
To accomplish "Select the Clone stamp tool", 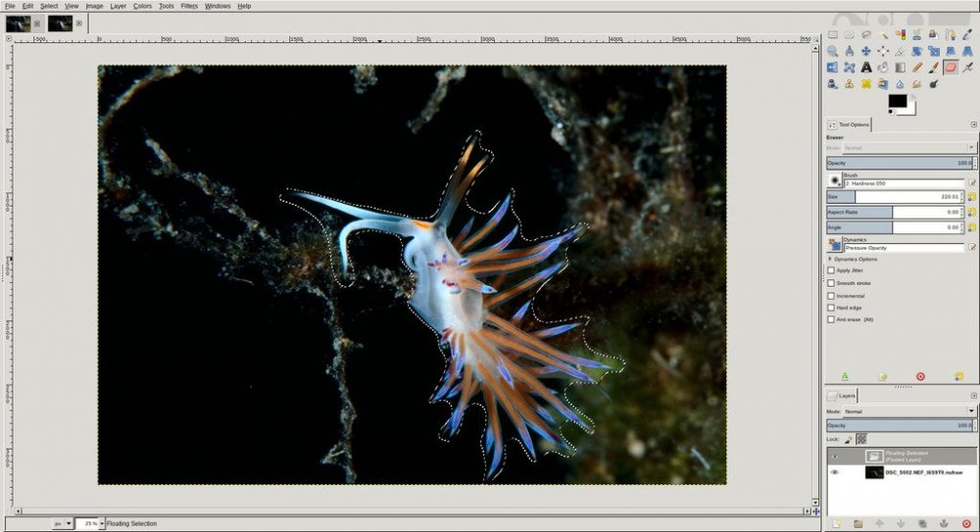I will coord(850,84).
